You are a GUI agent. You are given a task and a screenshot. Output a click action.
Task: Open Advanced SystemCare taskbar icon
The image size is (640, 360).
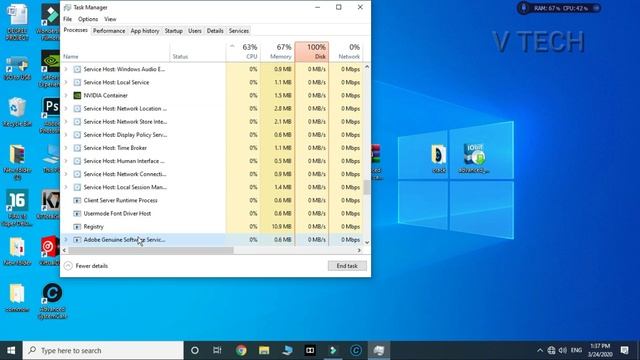(x=356, y=350)
